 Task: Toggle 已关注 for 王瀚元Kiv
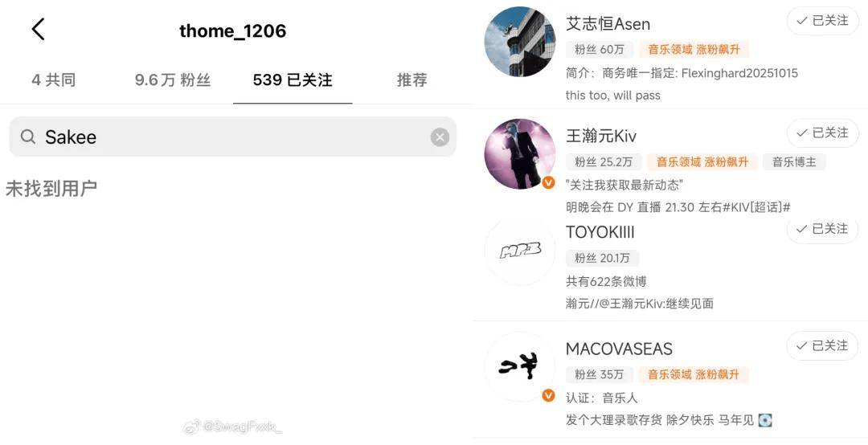pyautogui.click(x=822, y=133)
